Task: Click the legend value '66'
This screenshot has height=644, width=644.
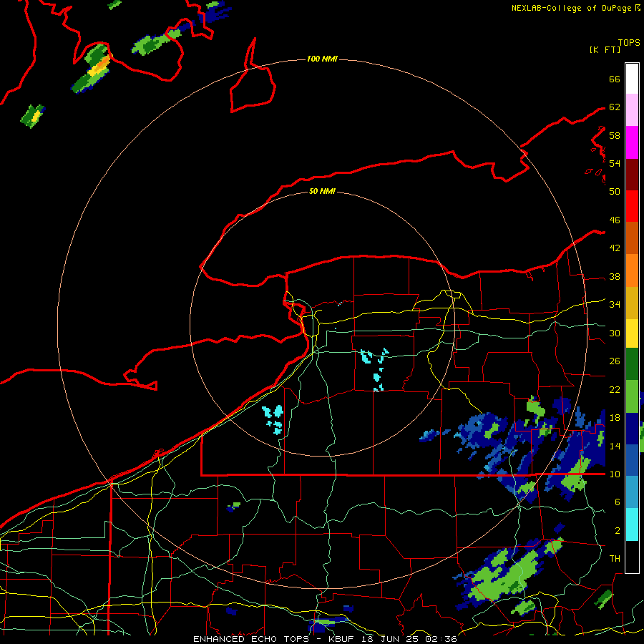Action: (x=615, y=79)
